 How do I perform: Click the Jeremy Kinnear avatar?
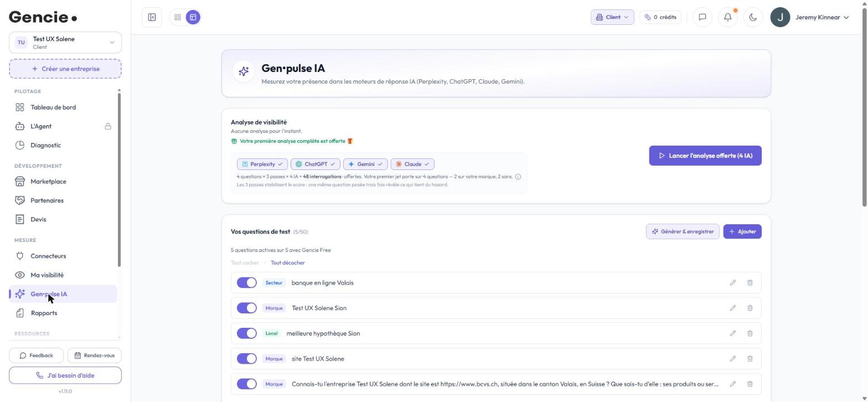click(x=780, y=17)
